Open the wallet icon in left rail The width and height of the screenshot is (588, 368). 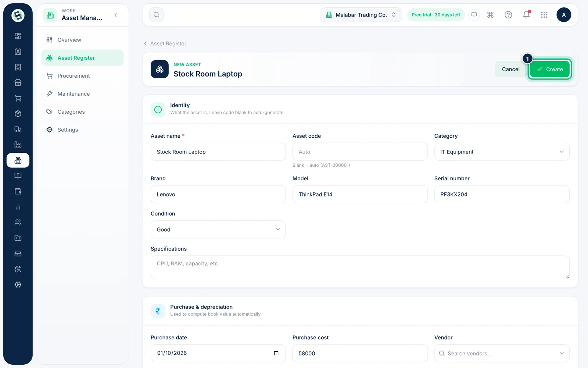pyautogui.click(x=18, y=191)
